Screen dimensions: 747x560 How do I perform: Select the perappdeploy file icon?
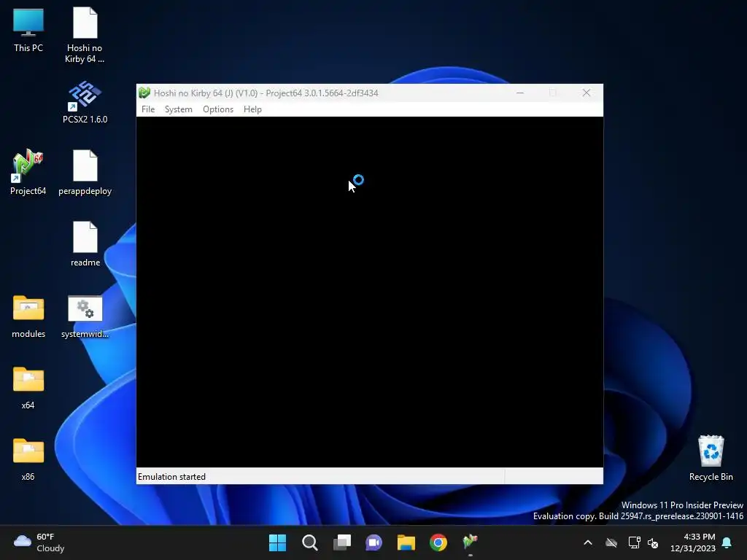[85, 172]
